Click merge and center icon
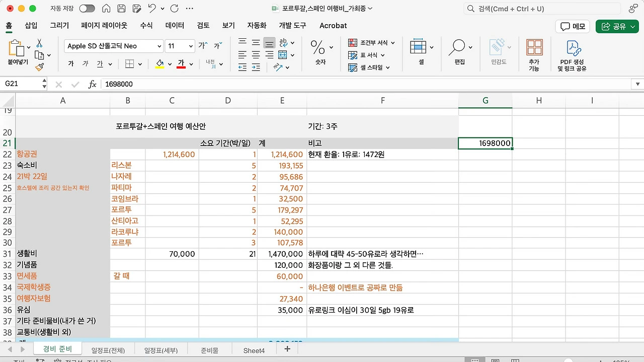 click(x=283, y=55)
